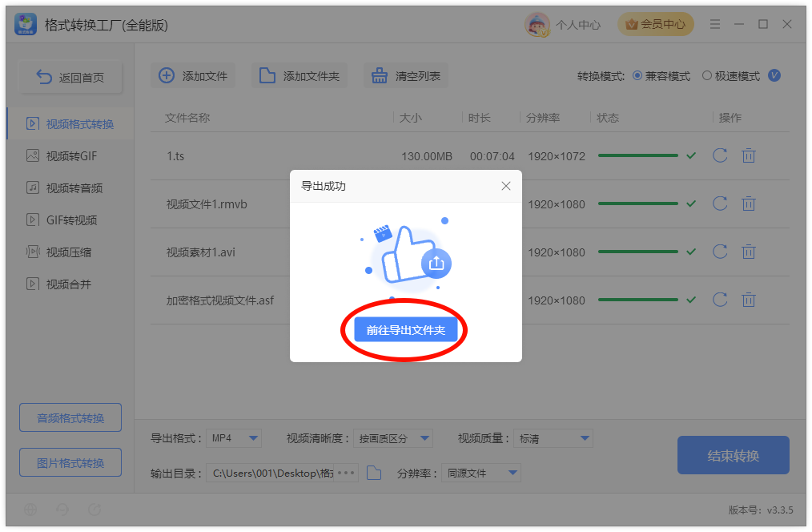Click the 清空列表 broom icon

click(379, 75)
